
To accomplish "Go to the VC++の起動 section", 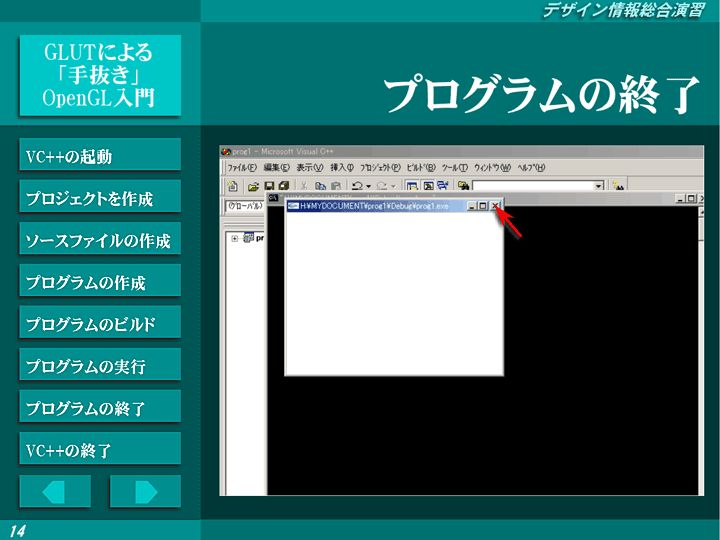I will (x=100, y=155).
